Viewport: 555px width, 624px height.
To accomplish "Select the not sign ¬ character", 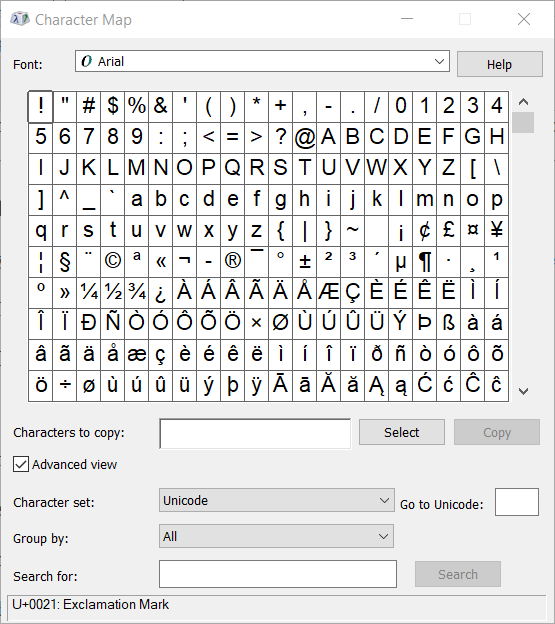I will point(184,261).
